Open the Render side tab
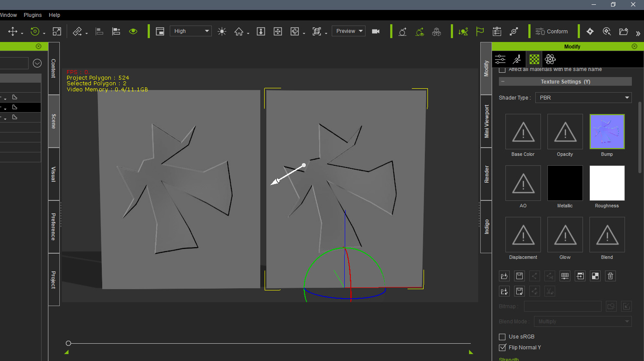The height and width of the screenshot is (361, 644). 486,174
